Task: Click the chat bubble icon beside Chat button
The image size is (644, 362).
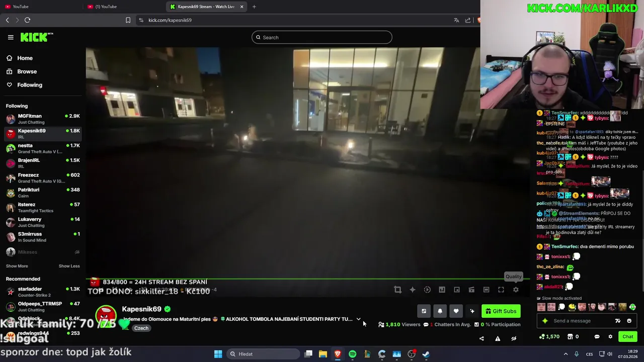Action: [x=597, y=337]
